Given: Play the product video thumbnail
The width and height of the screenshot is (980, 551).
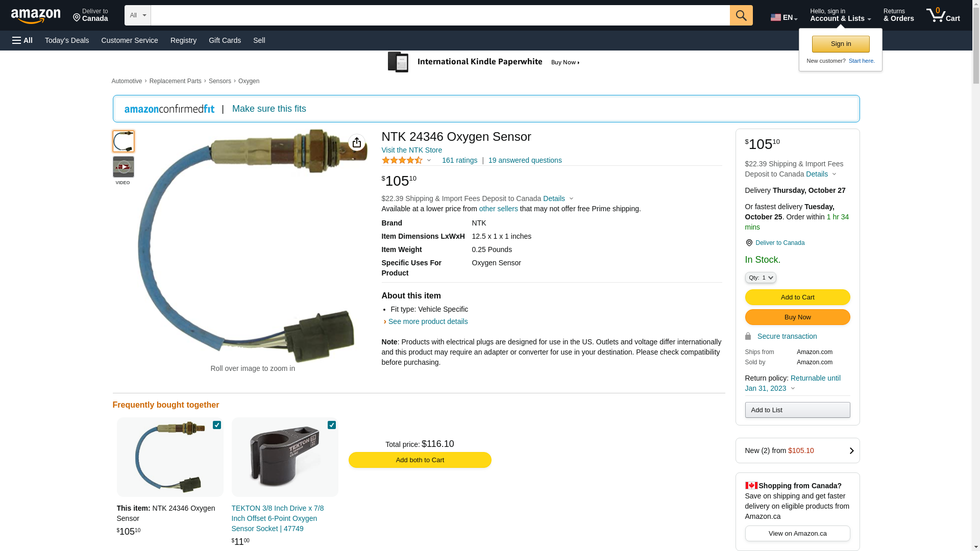Looking at the screenshot, I should pos(123,167).
